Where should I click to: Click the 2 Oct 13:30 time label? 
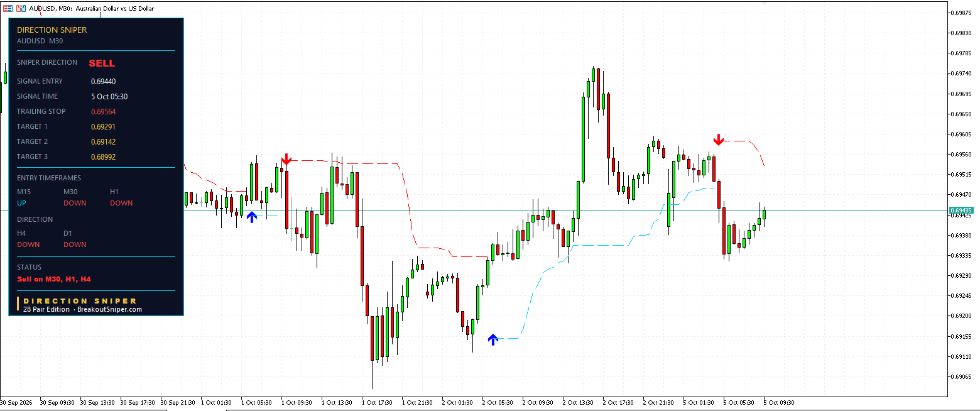point(579,402)
